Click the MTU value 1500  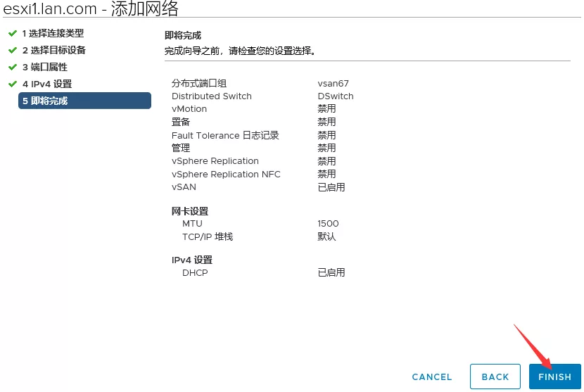pyautogui.click(x=328, y=224)
